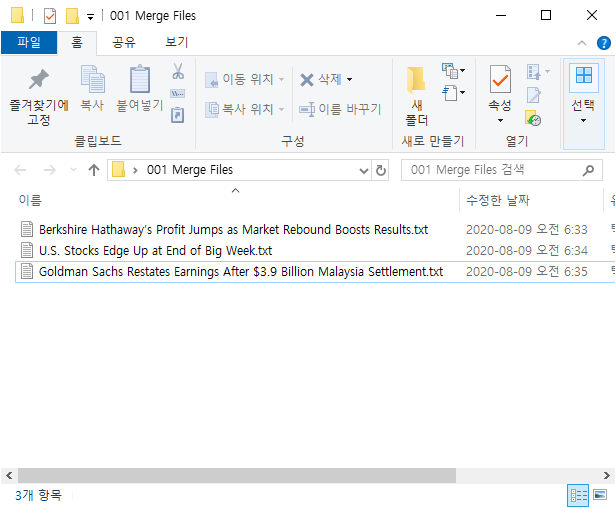Screen dimensions: 616x508
Task: Click the Forward navigation arrow
Action: point(50,170)
